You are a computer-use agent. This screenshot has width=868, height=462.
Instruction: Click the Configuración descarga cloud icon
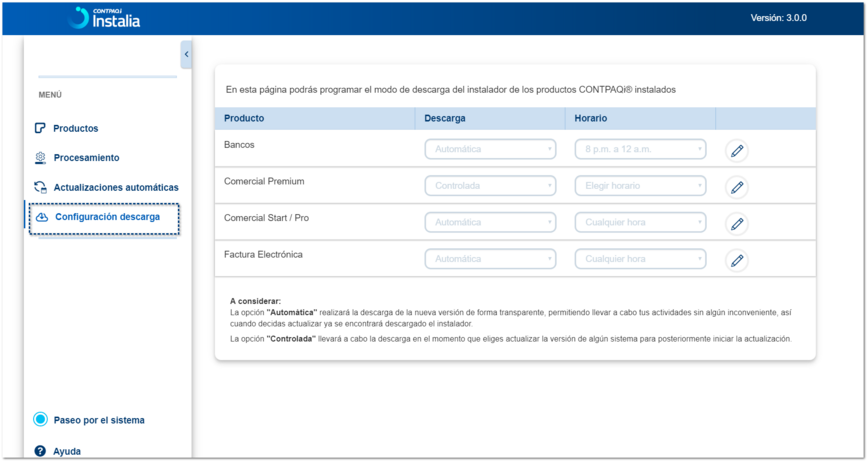tap(42, 217)
